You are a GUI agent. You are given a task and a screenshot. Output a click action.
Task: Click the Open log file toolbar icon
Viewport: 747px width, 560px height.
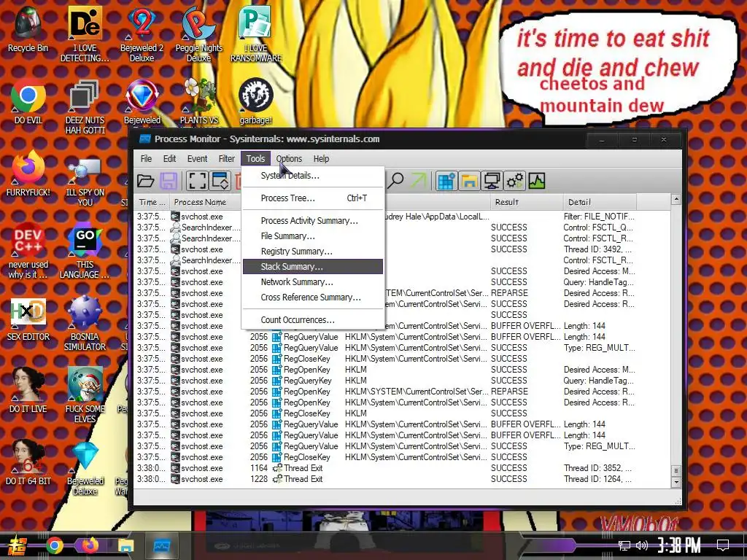pyautogui.click(x=145, y=181)
